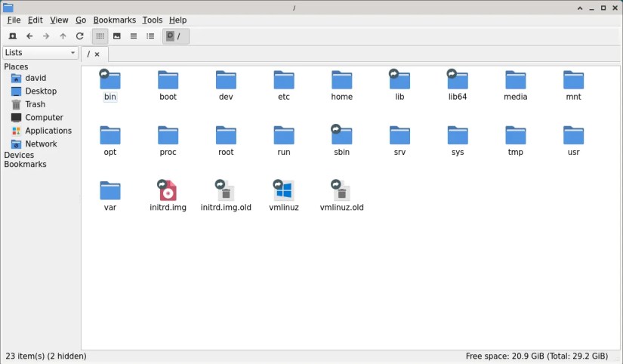Open the Lists side pane dropdown

click(x=40, y=52)
